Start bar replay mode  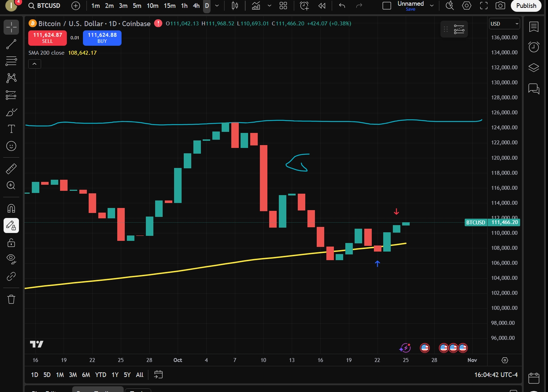322,6
